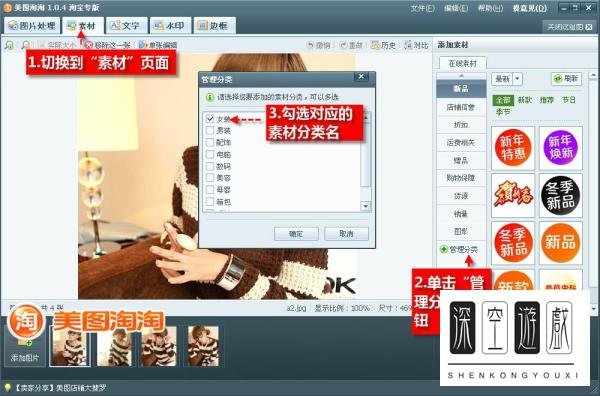
Task: Click the lightbulb tip icon in status bar
Action: [x=7, y=388]
